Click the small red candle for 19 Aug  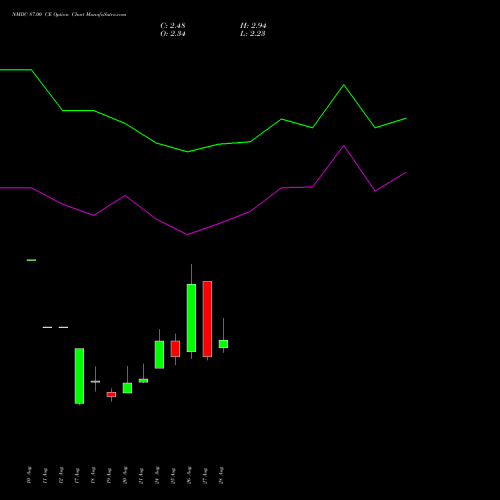coord(111,394)
